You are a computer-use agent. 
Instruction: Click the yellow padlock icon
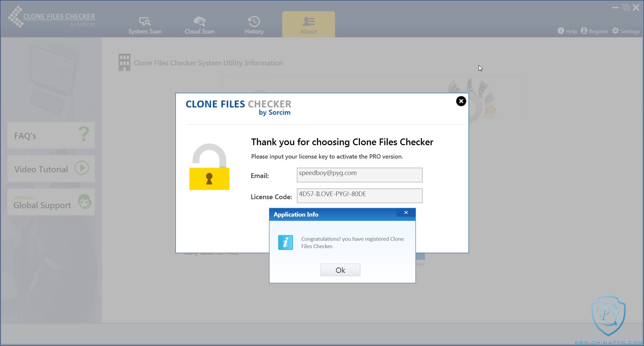209,167
